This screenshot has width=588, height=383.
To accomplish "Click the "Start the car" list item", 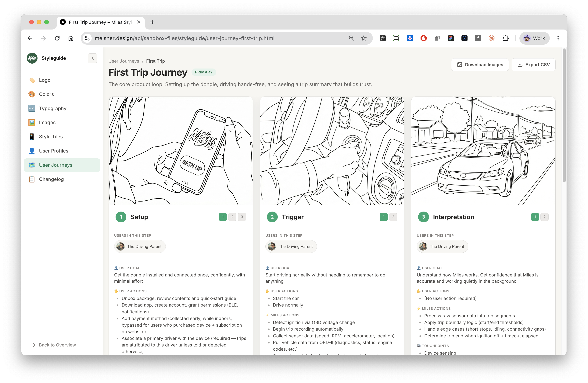I will point(286,298).
